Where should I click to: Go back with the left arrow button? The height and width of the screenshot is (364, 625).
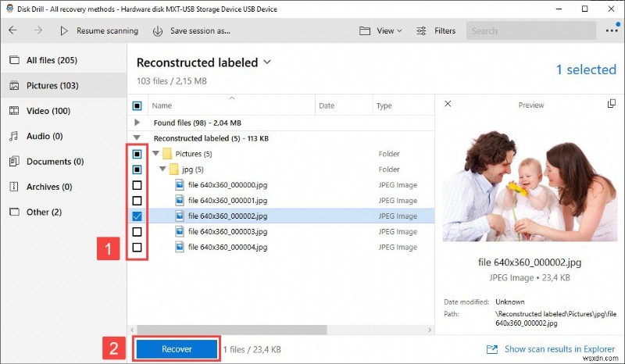click(x=12, y=30)
